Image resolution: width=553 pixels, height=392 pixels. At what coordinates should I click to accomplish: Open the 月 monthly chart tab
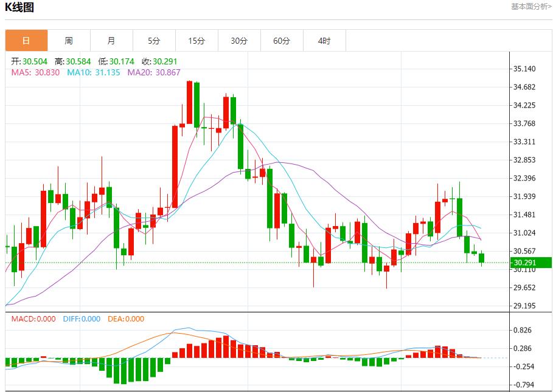pyautogui.click(x=111, y=41)
